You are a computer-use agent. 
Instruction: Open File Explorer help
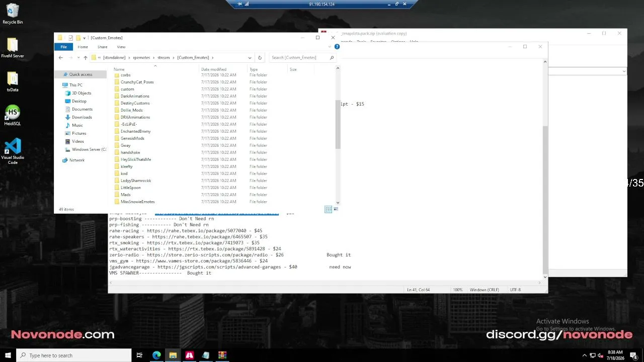tap(337, 47)
